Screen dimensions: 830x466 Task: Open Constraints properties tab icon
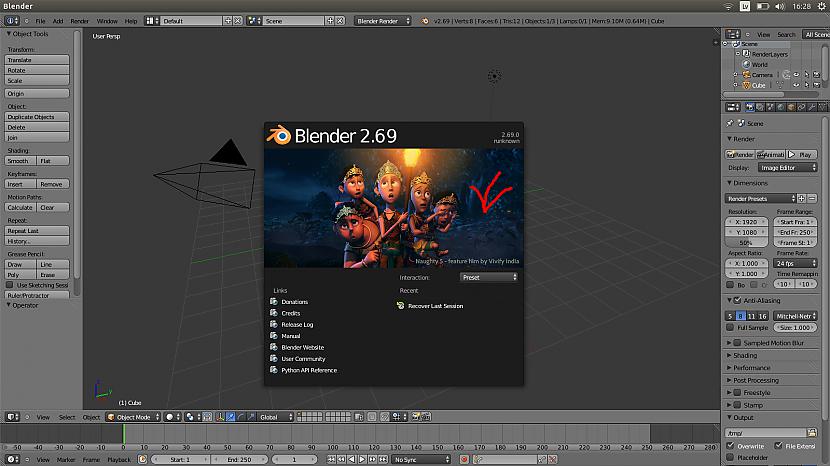802,107
